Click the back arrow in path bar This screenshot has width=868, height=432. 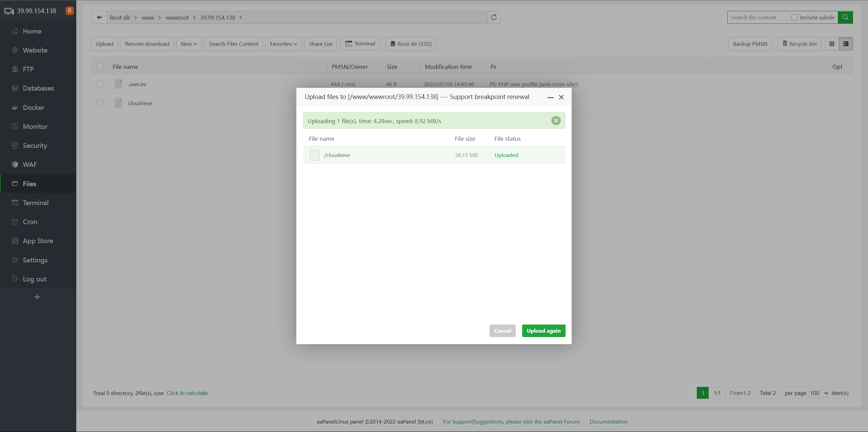pyautogui.click(x=99, y=17)
